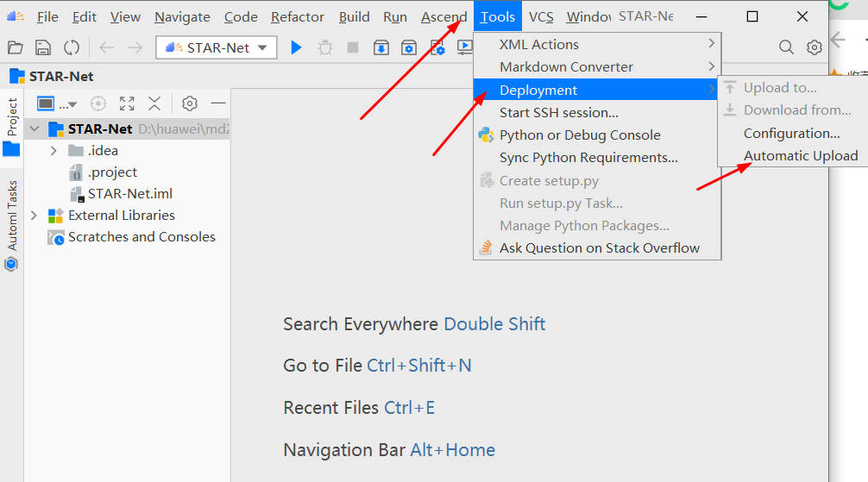The image size is (868, 482).
Task: Open Search Everywhere magnifier icon
Action: point(786,48)
